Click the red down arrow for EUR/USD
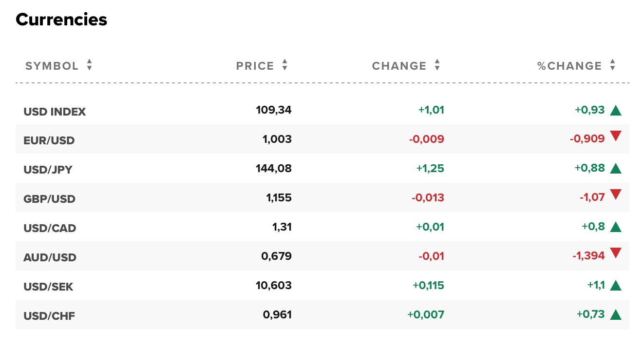 (616, 136)
